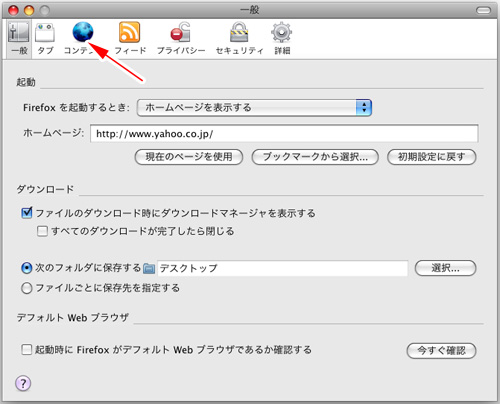Expand the ホームページを表示する startup dropdown
500x404 pixels.
(254, 108)
